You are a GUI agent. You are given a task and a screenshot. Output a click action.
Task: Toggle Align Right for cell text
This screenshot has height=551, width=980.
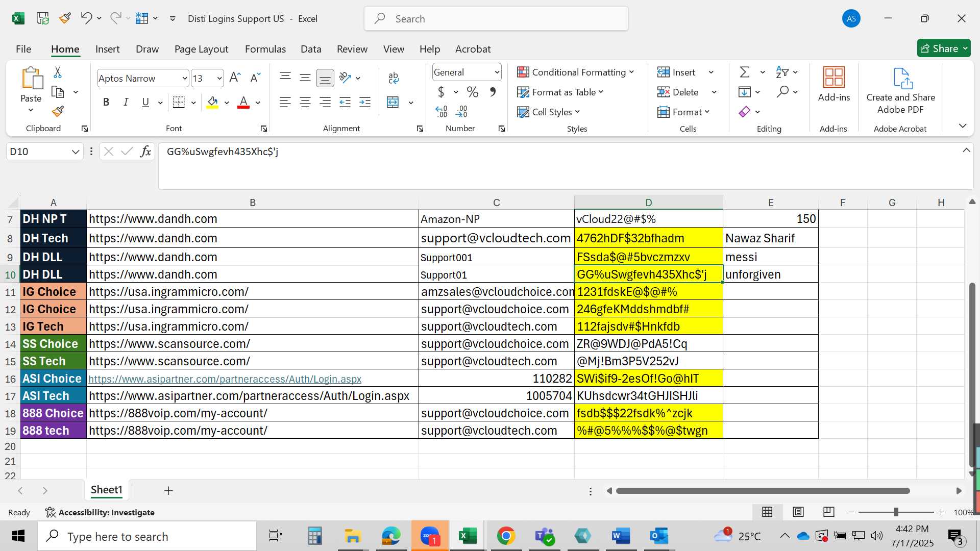click(325, 103)
